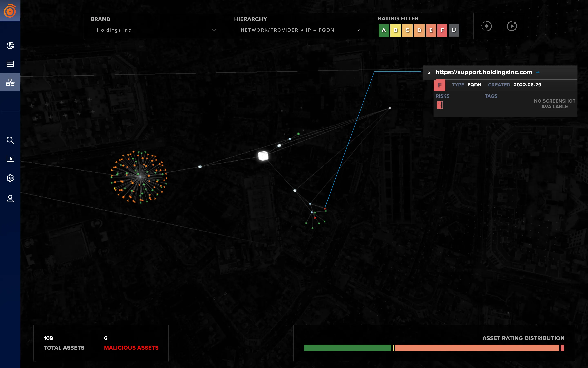Open the user profile icon
This screenshot has height=368, width=588.
point(10,199)
